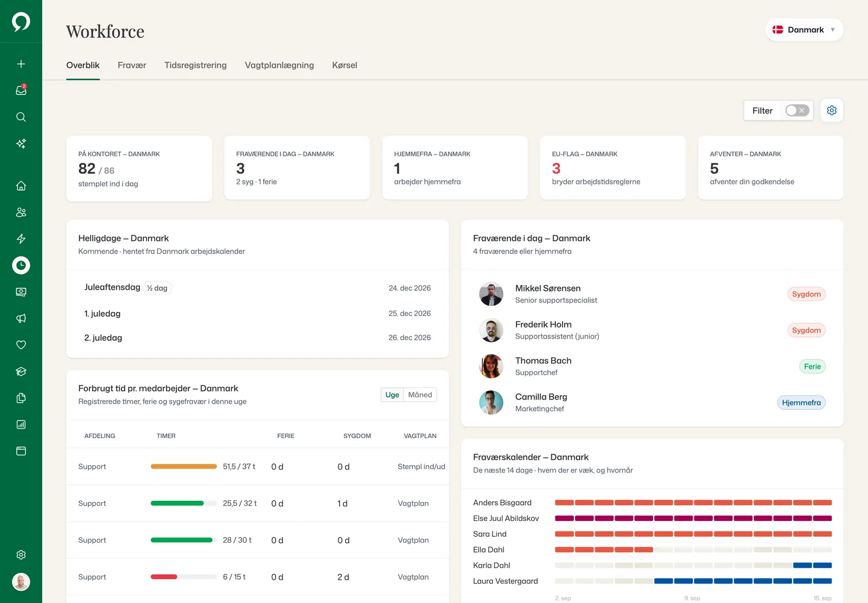The image size is (868, 603).
Task: Click Thomas Bach's Ferie badge
Action: click(812, 366)
